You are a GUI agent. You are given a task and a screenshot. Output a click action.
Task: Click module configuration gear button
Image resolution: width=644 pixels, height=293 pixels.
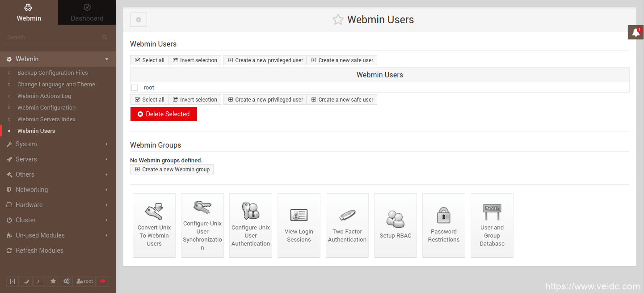pos(139,20)
